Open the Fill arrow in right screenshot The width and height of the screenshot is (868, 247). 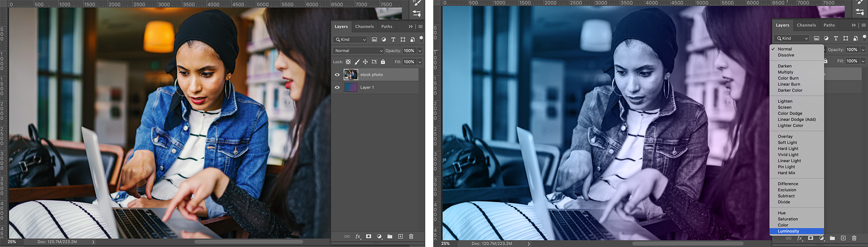(863, 61)
